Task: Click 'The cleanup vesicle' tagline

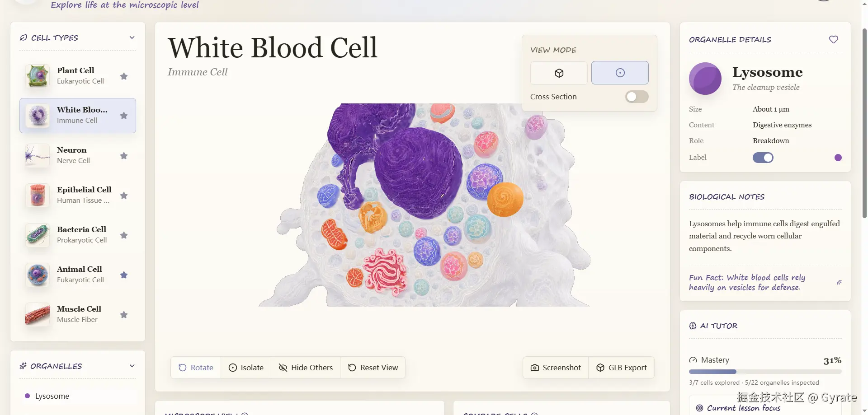Action: (x=766, y=87)
